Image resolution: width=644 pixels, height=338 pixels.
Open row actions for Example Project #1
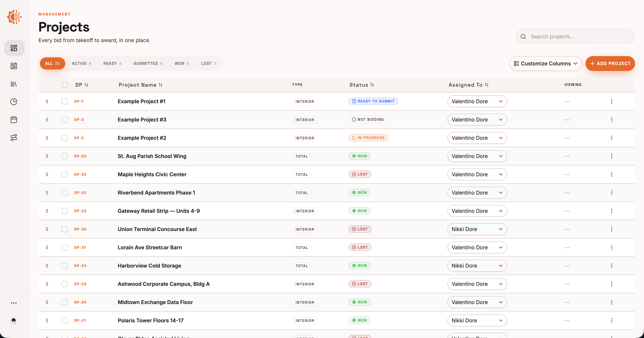click(612, 101)
